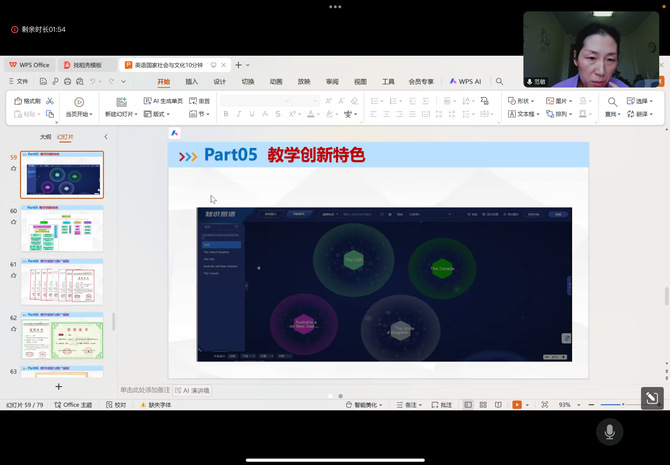Collapse the slide panel with left chevron
Viewport: 670px width, 465px height.
(106, 137)
